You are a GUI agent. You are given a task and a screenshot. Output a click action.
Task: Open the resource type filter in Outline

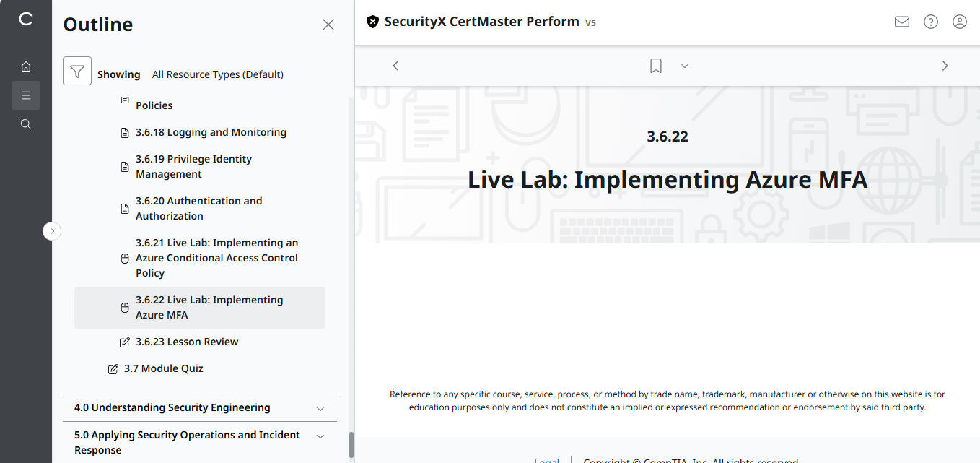(77, 70)
